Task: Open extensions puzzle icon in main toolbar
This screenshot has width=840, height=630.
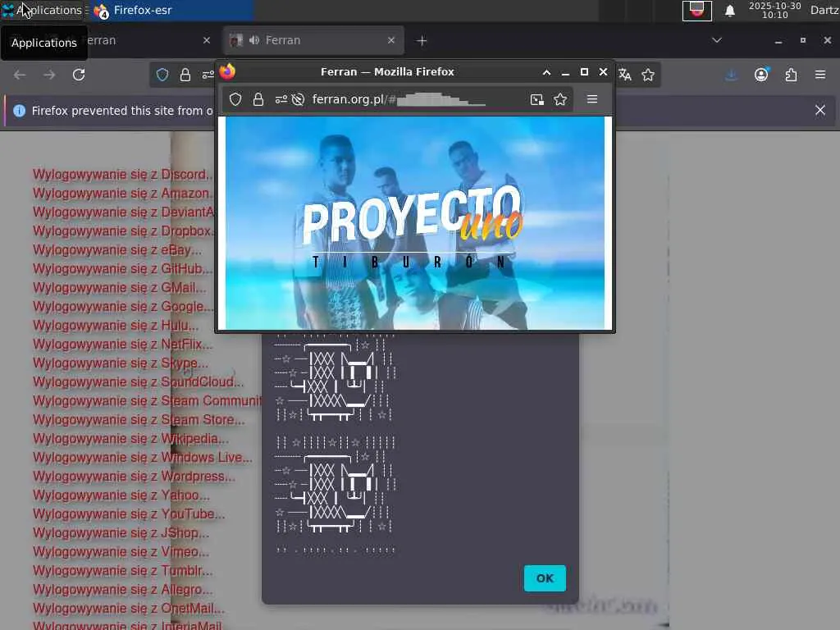Action: tap(791, 75)
